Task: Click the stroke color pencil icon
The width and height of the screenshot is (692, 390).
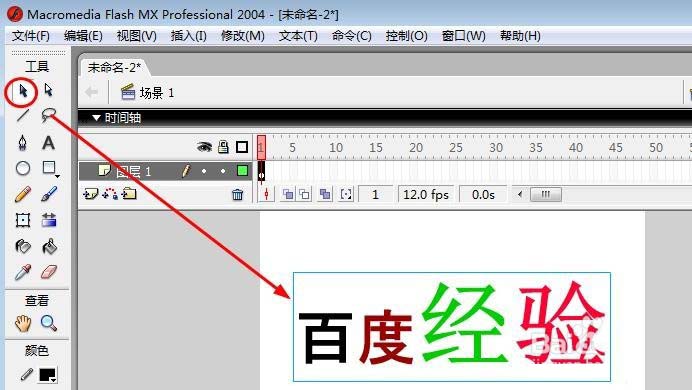Action: coord(26,375)
